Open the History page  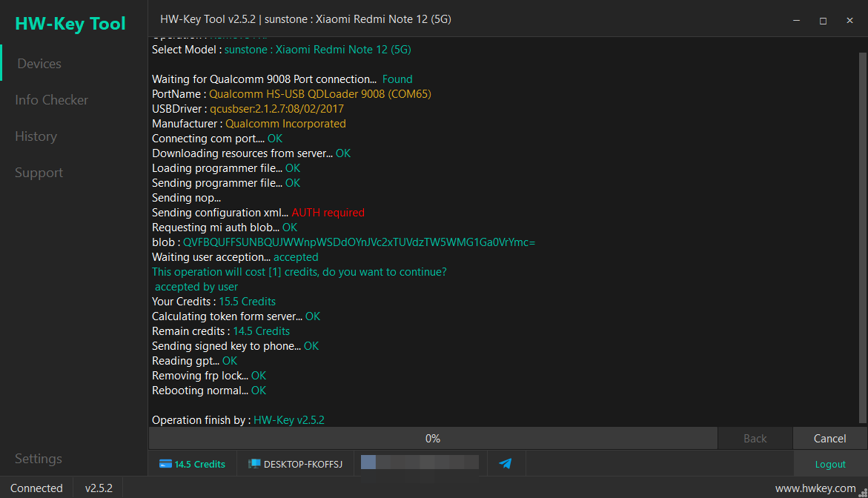pos(36,136)
